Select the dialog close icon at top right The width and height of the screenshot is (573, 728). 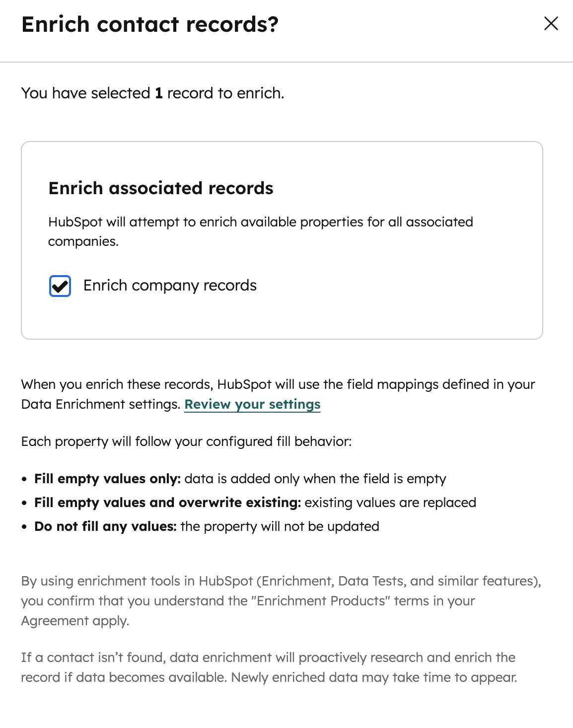point(551,23)
